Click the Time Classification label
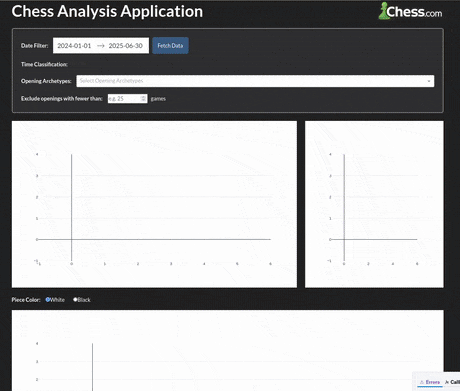The image size is (460, 391). point(44,64)
